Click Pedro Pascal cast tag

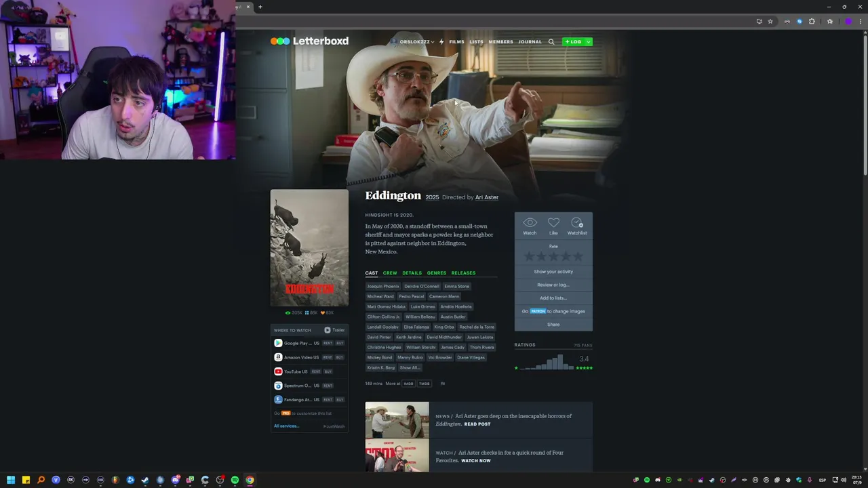click(412, 296)
